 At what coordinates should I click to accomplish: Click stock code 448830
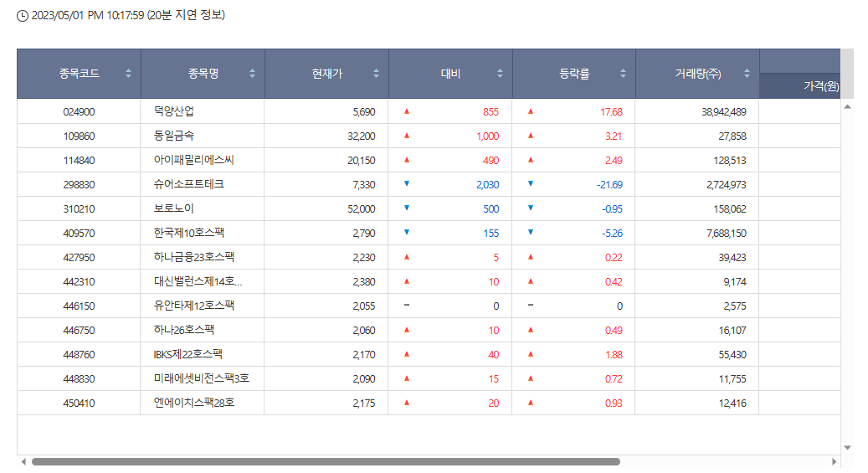pos(79,380)
